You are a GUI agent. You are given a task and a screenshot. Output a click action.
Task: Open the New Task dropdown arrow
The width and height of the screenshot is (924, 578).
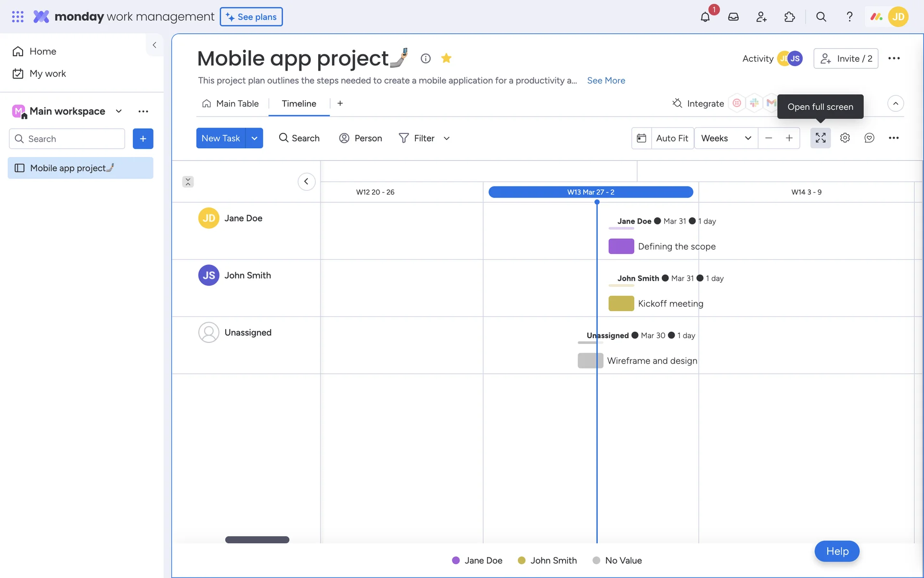[254, 138]
